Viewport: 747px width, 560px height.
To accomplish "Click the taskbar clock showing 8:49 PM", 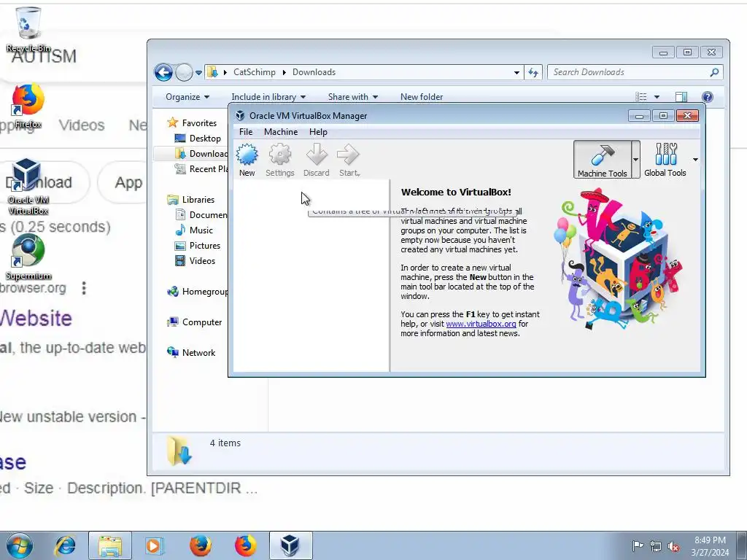I will click(710, 546).
